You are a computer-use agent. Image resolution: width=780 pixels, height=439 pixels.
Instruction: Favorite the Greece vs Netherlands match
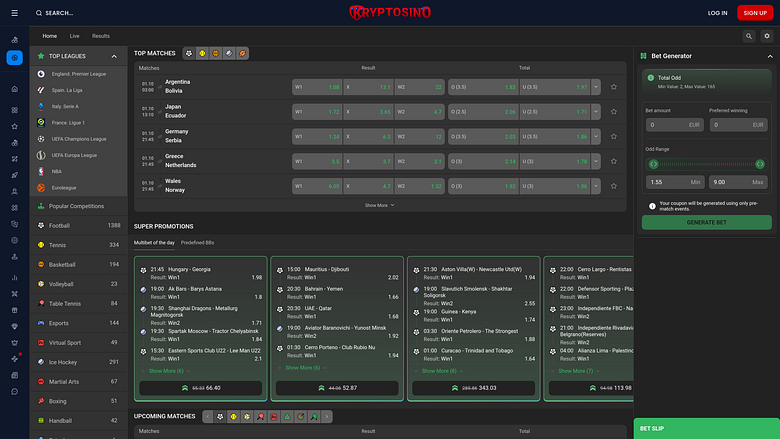click(614, 162)
